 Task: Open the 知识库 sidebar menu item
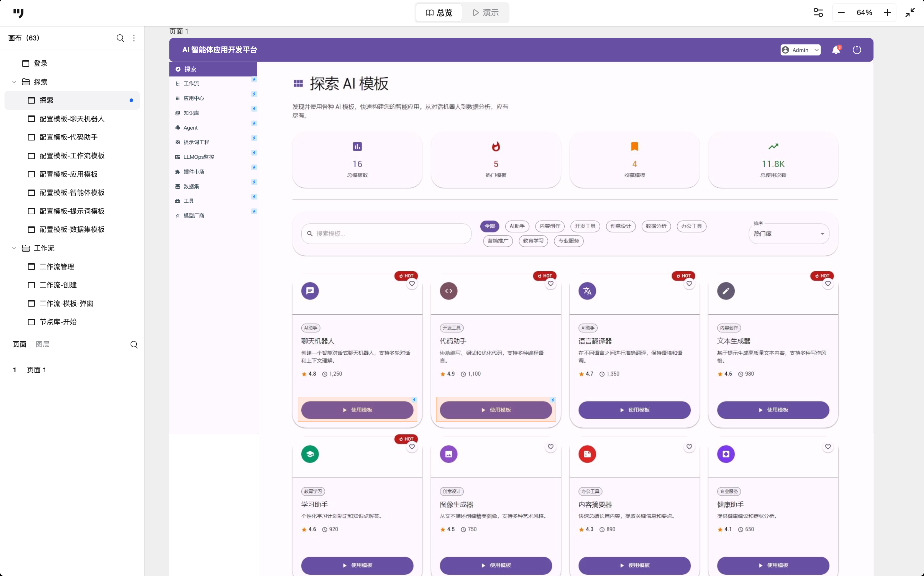[x=191, y=113]
